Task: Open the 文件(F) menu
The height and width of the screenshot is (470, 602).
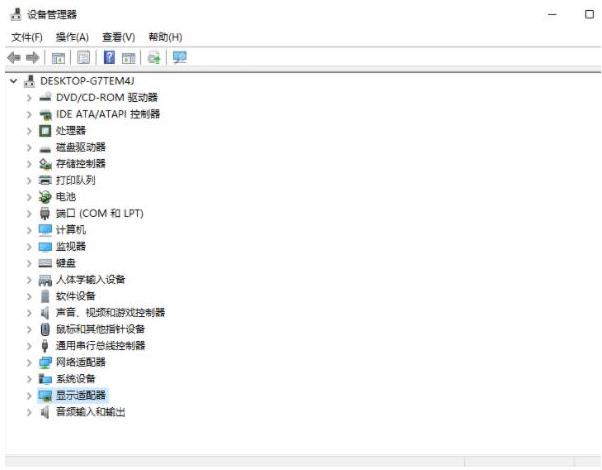Action: tap(27, 37)
